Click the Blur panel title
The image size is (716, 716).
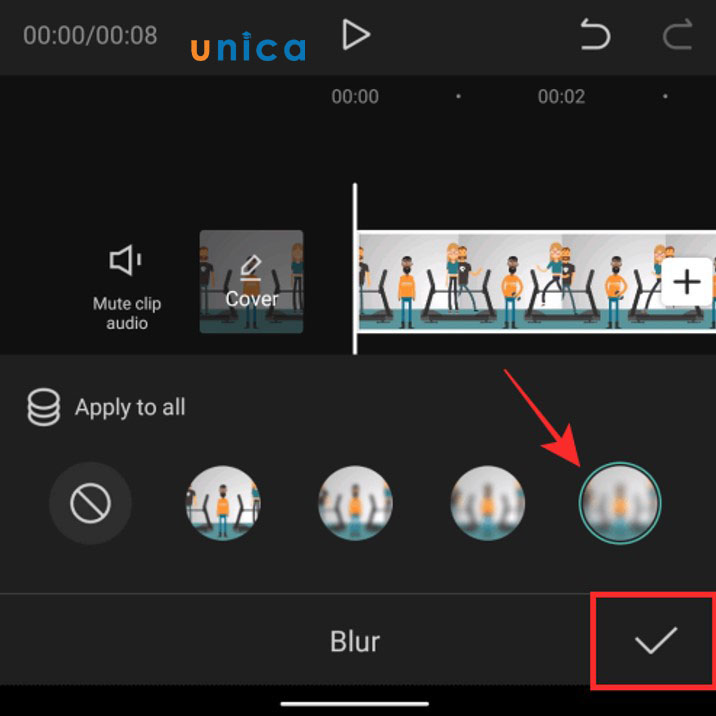(x=355, y=642)
